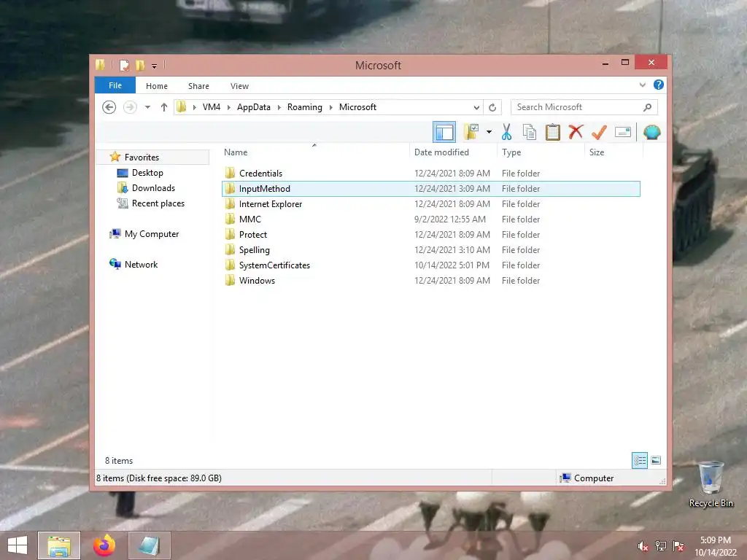Image resolution: width=747 pixels, height=560 pixels.
Task: Select the SystemCertificates folder
Action: coord(430,265)
